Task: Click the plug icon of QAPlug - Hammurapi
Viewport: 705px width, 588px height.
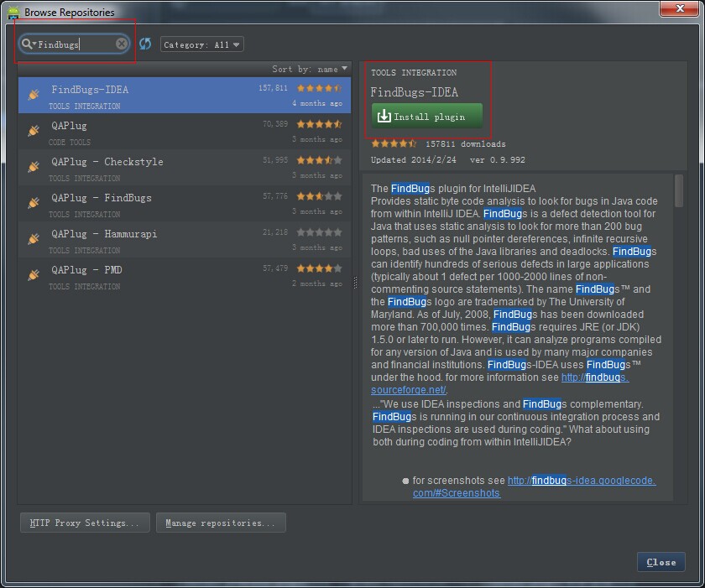Action: [34, 238]
